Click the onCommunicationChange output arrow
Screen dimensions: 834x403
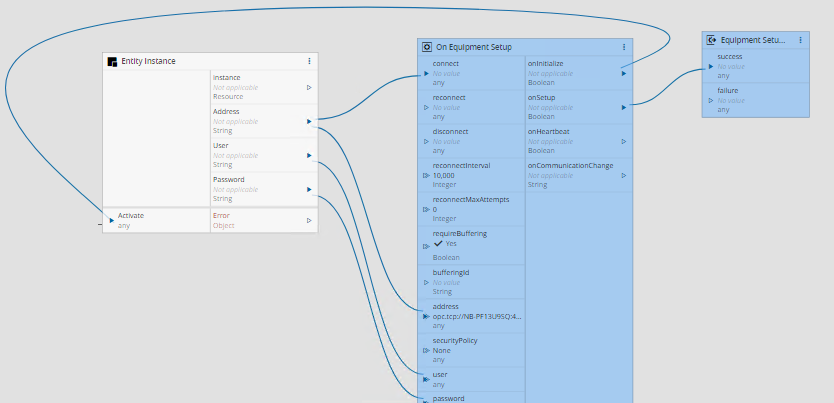[624, 175]
